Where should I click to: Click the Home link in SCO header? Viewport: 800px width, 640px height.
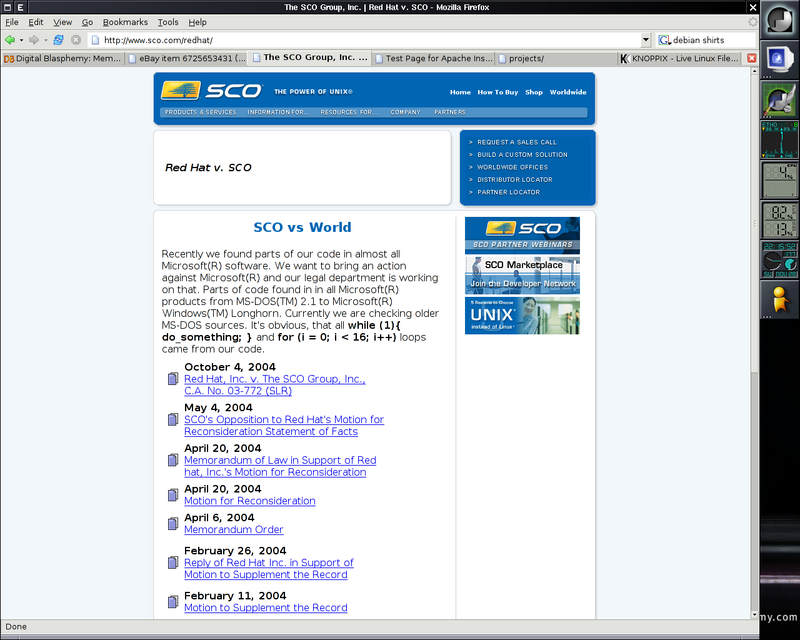(460, 92)
